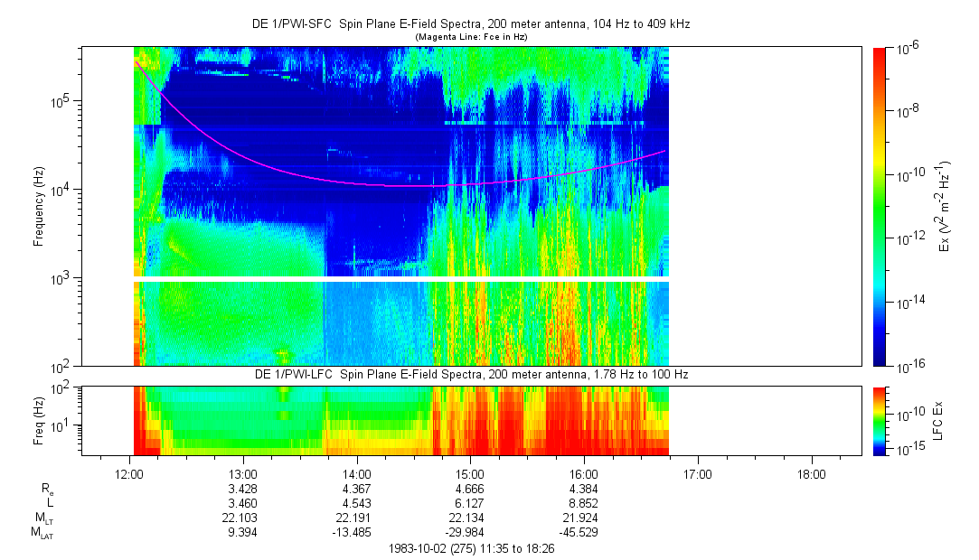The height and width of the screenshot is (560, 979).
Task: Click the 17:00 time axis tick label
Action: click(698, 473)
